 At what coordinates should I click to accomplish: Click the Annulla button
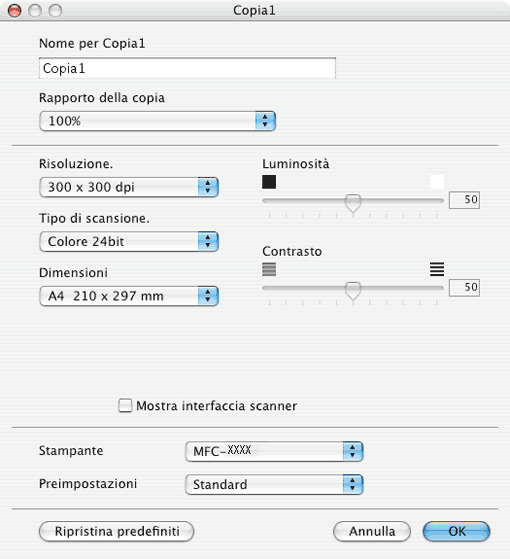[x=372, y=531]
